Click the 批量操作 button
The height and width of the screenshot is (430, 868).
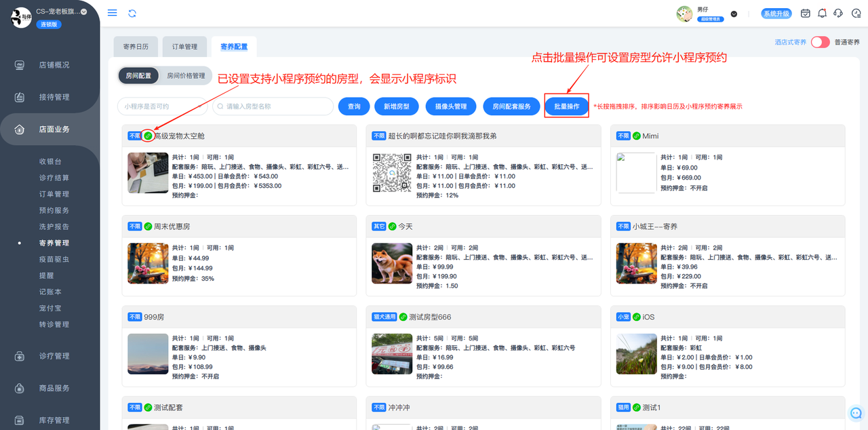(x=566, y=106)
